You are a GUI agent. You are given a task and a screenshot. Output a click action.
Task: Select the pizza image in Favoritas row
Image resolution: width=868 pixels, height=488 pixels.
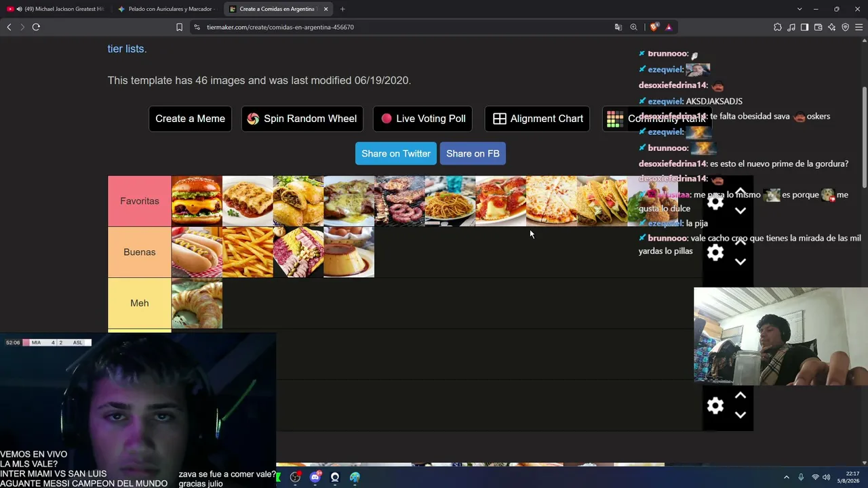(x=551, y=201)
